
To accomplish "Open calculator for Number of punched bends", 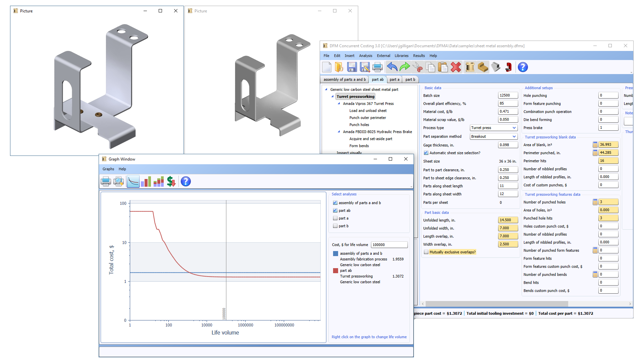I will point(595,275).
